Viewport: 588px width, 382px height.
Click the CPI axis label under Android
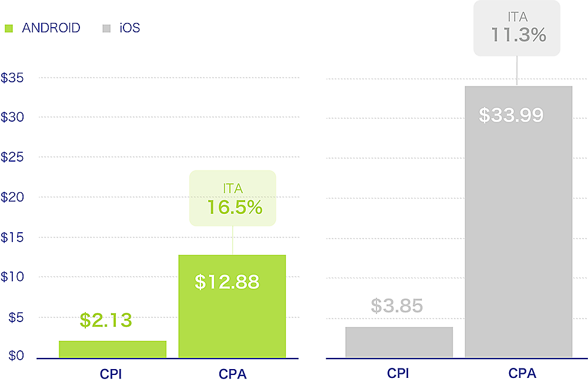coord(111,373)
